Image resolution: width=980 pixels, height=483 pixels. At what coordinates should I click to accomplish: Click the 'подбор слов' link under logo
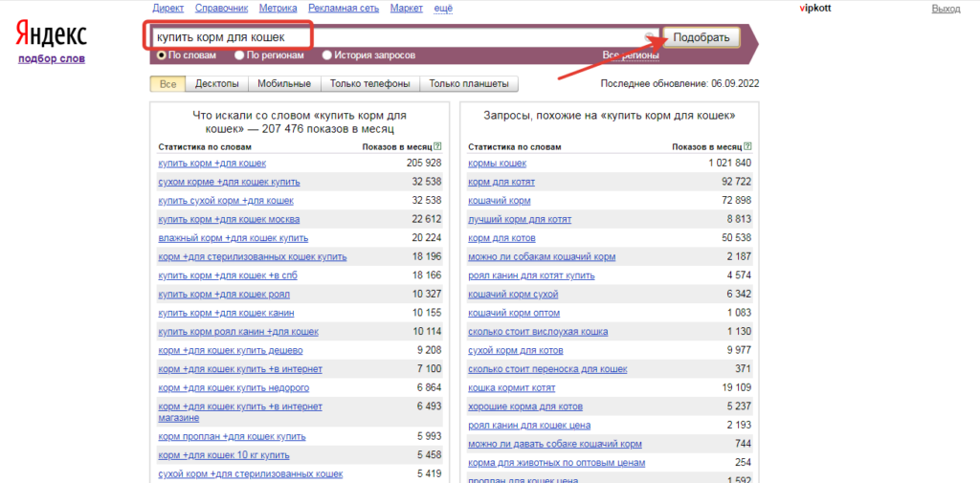click(52, 59)
